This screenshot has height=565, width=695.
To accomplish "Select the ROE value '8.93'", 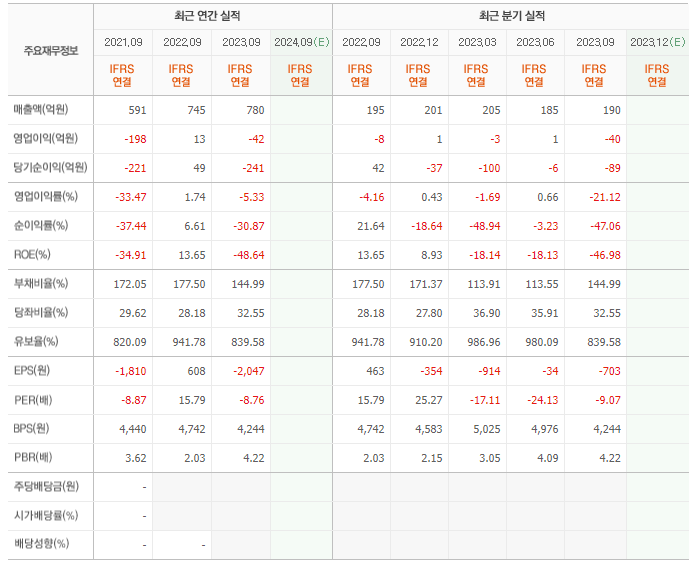I will (432, 255).
